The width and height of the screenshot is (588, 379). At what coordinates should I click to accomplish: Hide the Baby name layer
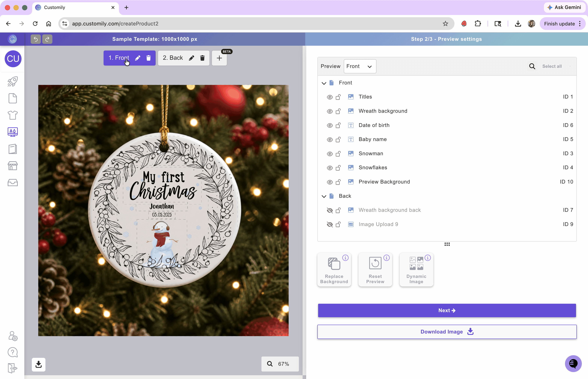pos(330,140)
